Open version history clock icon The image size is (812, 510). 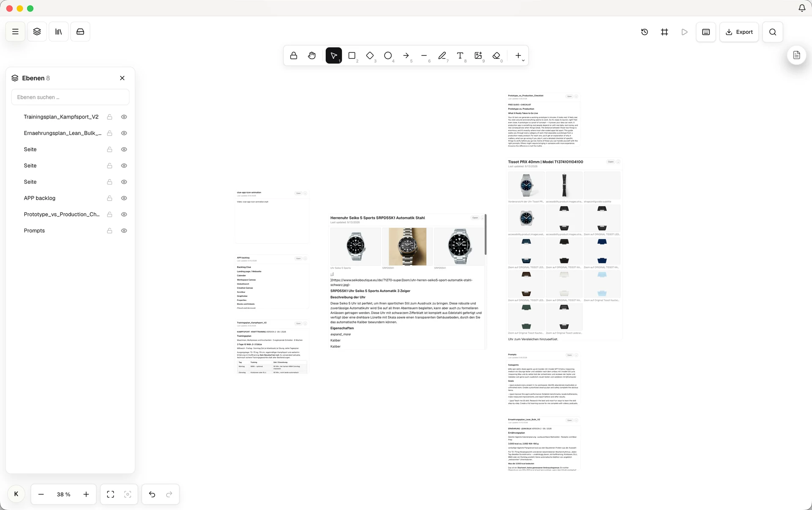coord(645,32)
